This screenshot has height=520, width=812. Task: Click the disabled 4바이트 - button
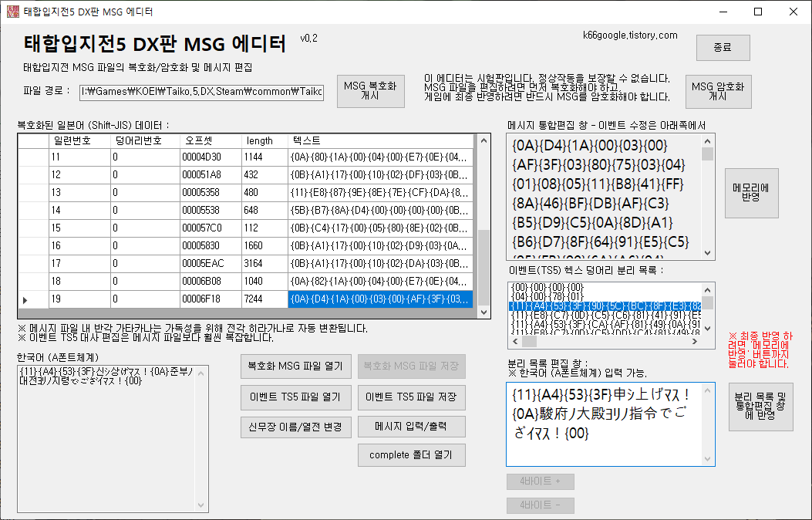[540, 505]
